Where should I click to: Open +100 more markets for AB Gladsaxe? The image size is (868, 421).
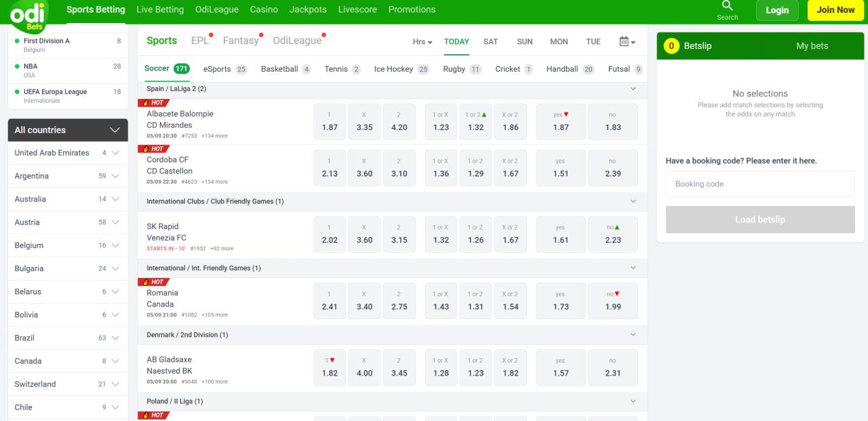click(x=214, y=382)
